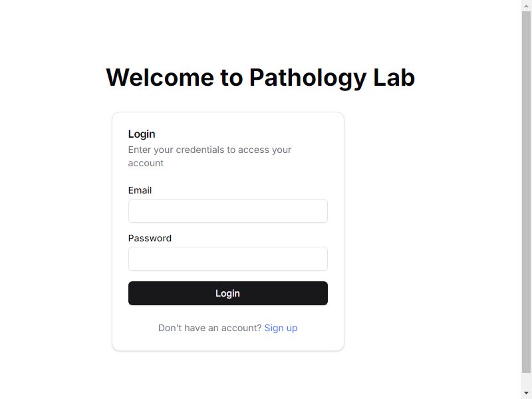Click the scrollbar track beneath the thumb
This screenshot has width=532, height=399.
tap(526, 380)
